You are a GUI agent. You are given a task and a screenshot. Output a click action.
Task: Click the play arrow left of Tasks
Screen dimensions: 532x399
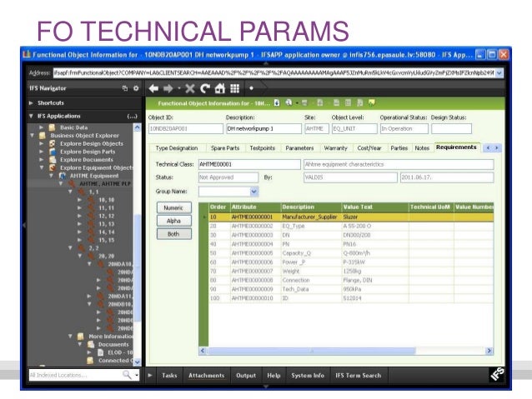point(150,376)
